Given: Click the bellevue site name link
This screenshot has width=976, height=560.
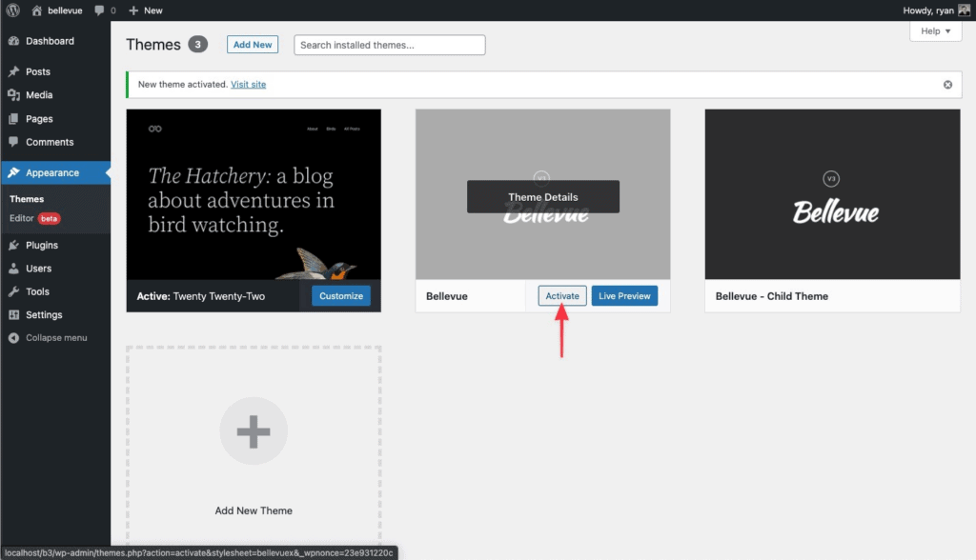Looking at the screenshot, I should [x=66, y=10].
